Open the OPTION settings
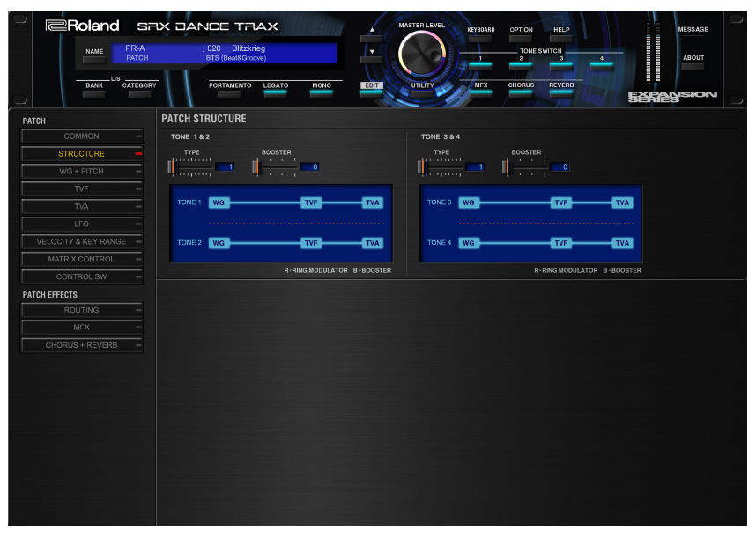 [x=521, y=38]
